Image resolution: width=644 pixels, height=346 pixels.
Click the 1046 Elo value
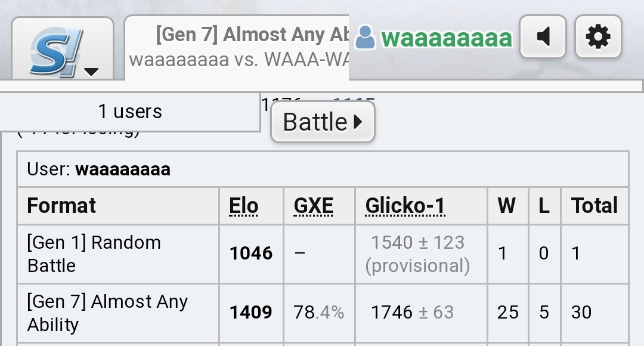[x=251, y=254]
